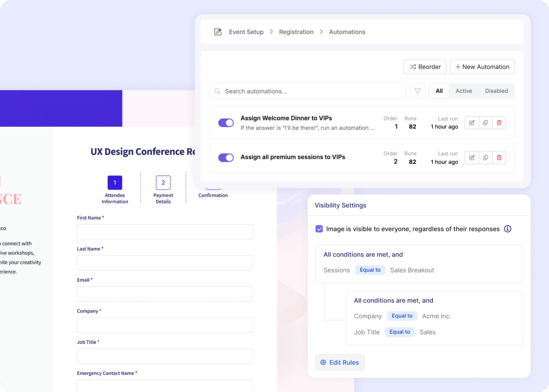Screen dimensions: 549x392
Task: Click the info icon beside visibility message
Action: click(x=507, y=229)
